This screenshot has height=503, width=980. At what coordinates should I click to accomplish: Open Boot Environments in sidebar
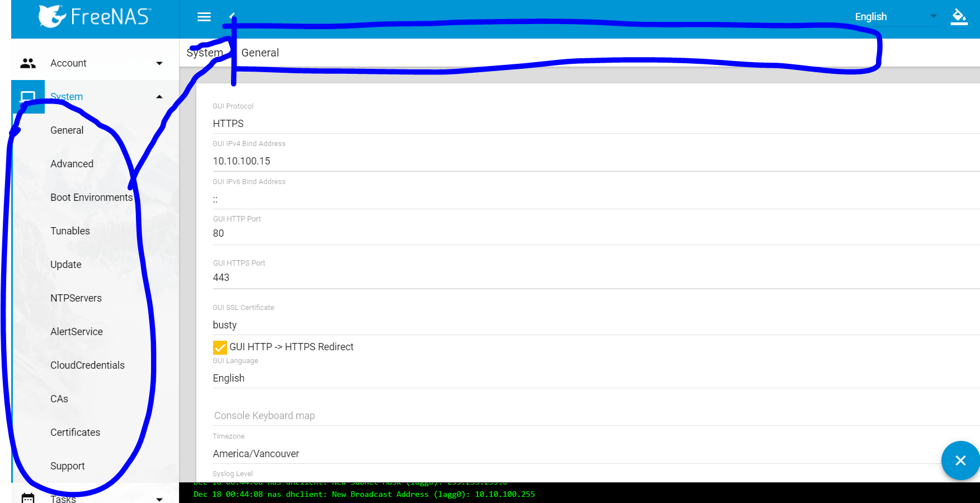[x=91, y=198]
